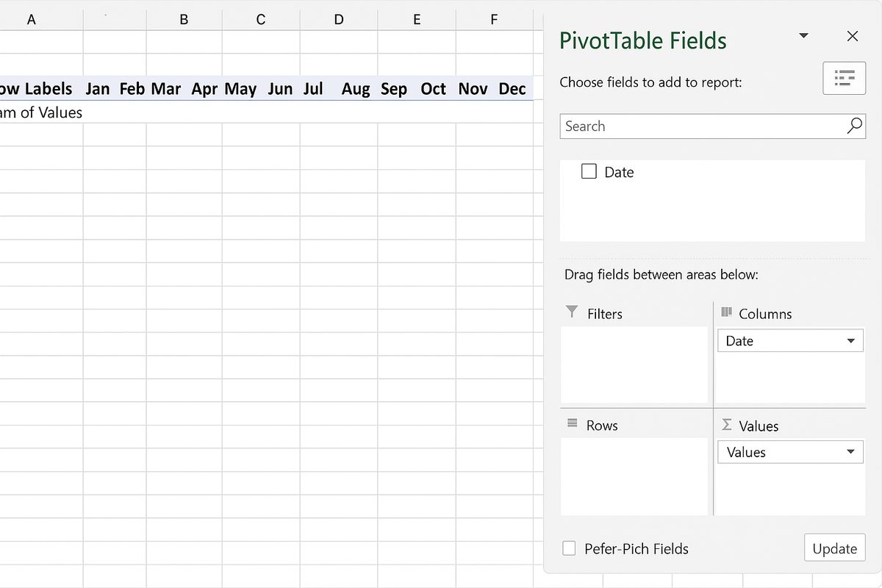
Task: Open the Date field dropdown in Columns
Action: [851, 341]
